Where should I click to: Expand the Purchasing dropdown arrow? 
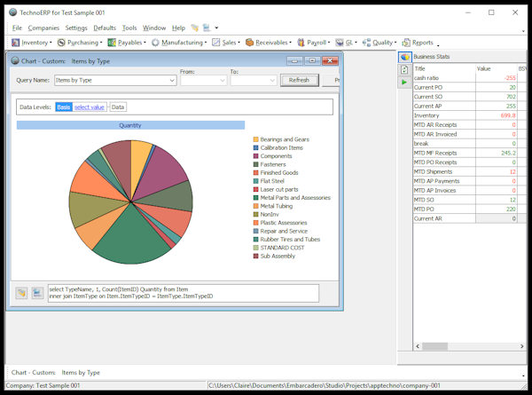[x=101, y=43]
